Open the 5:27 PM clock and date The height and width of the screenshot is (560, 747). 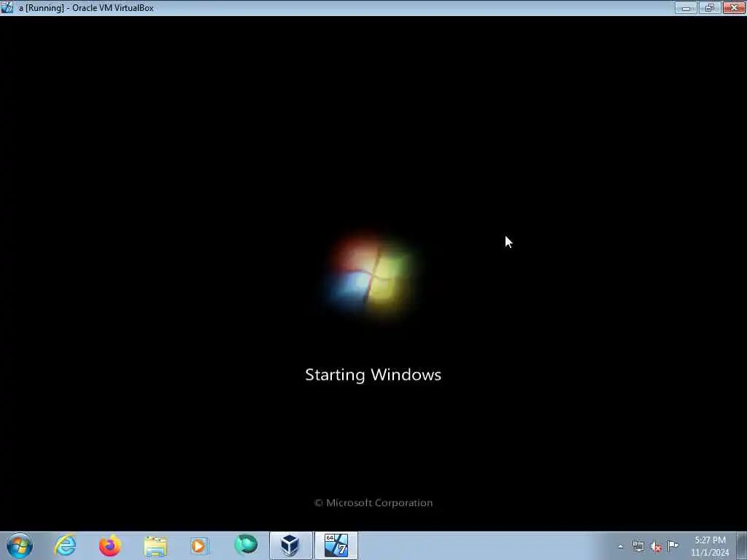(x=710, y=546)
